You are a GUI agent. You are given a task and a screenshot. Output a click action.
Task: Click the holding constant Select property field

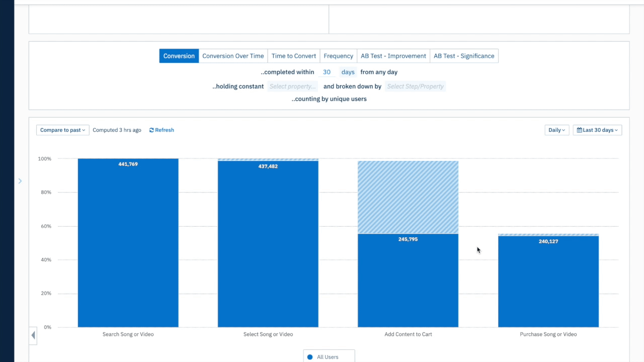tap(292, 86)
